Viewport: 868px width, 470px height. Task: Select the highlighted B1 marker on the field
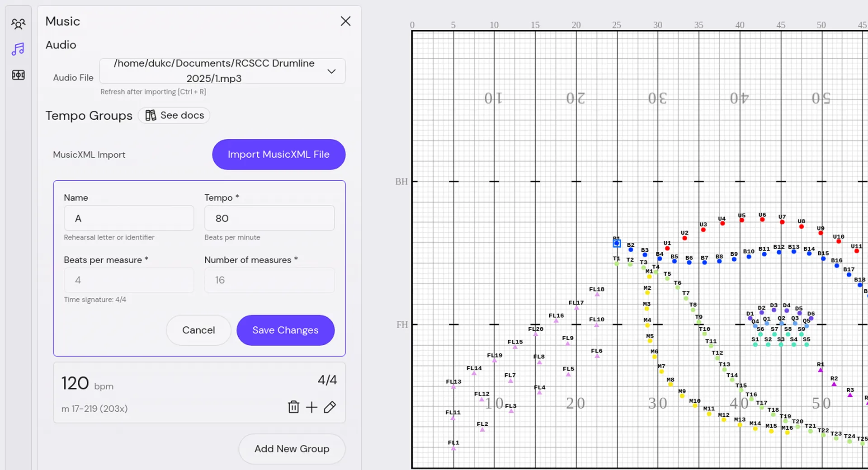coord(616,243)
